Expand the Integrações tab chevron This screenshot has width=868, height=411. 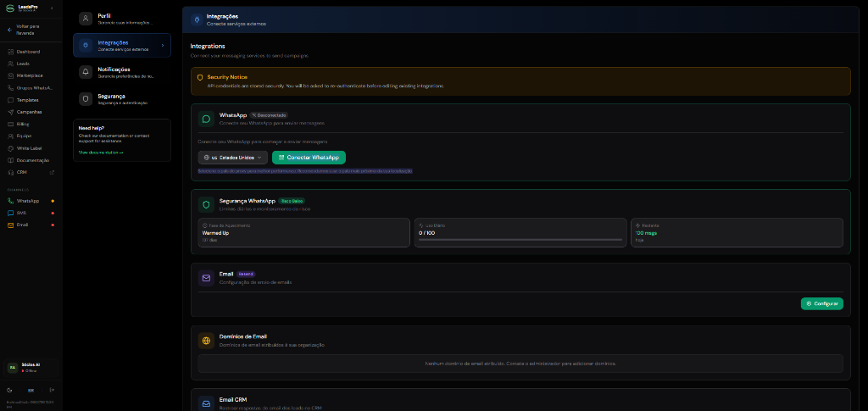coord(162,46)
